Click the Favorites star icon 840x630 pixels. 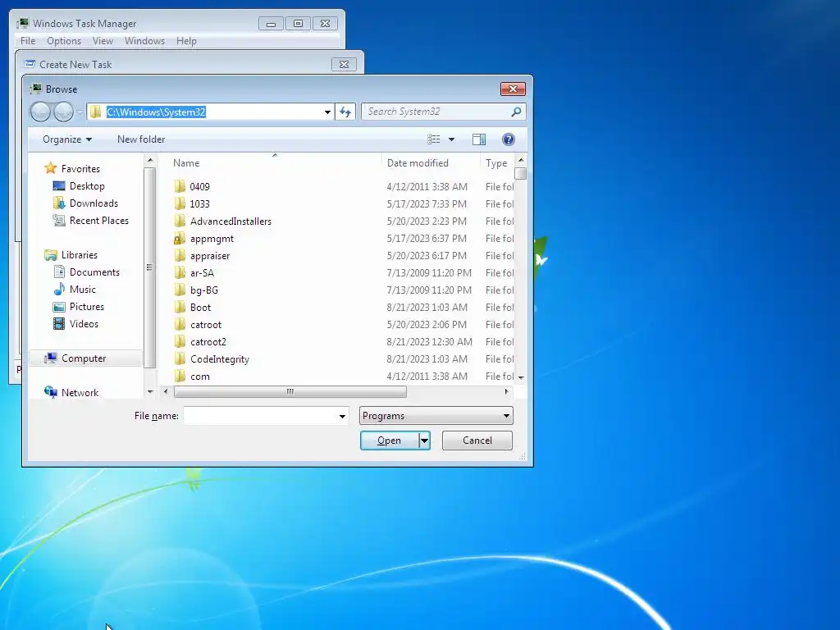(x=50, y=168)
